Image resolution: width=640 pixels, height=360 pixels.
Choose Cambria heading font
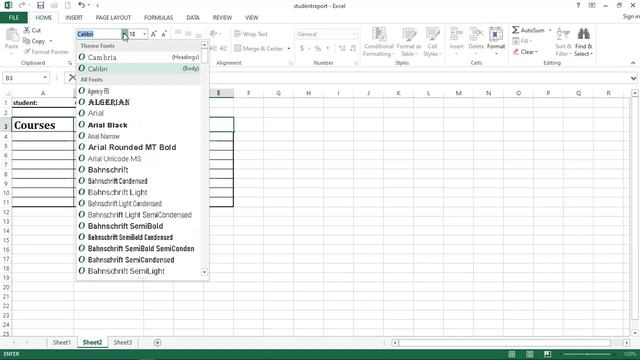pos(138,58)
